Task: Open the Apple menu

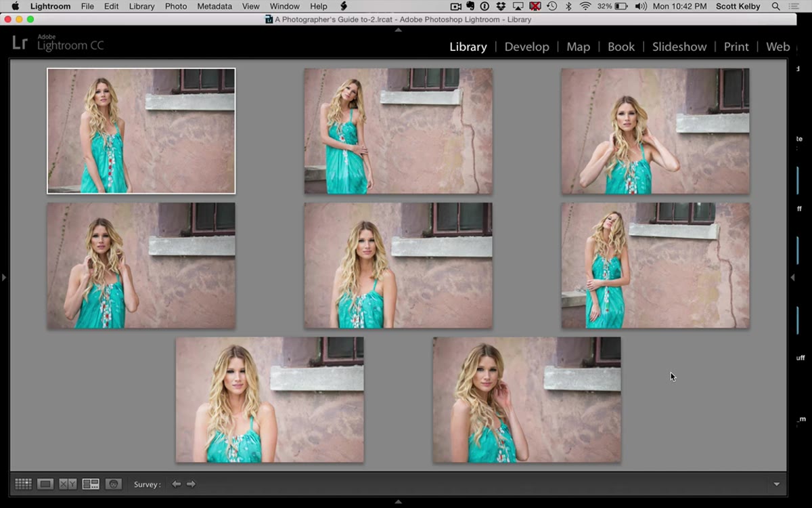Action: (16, 6)
